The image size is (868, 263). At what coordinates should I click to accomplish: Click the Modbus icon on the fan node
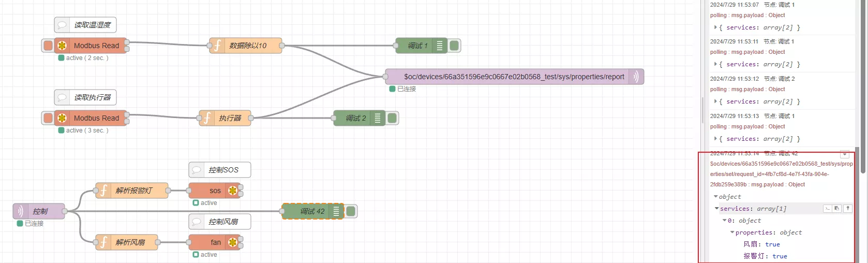(x=233, y=242)
